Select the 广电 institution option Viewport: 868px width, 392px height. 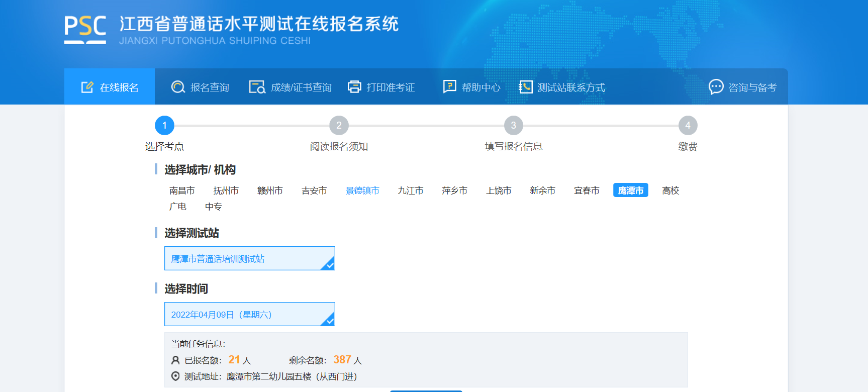click(177, 207)
